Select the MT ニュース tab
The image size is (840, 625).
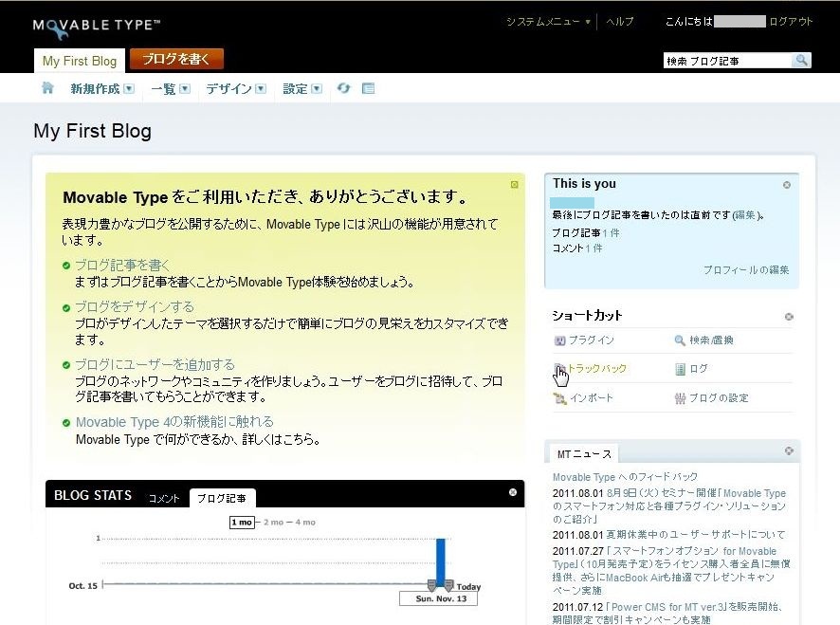tap(584, 454)
